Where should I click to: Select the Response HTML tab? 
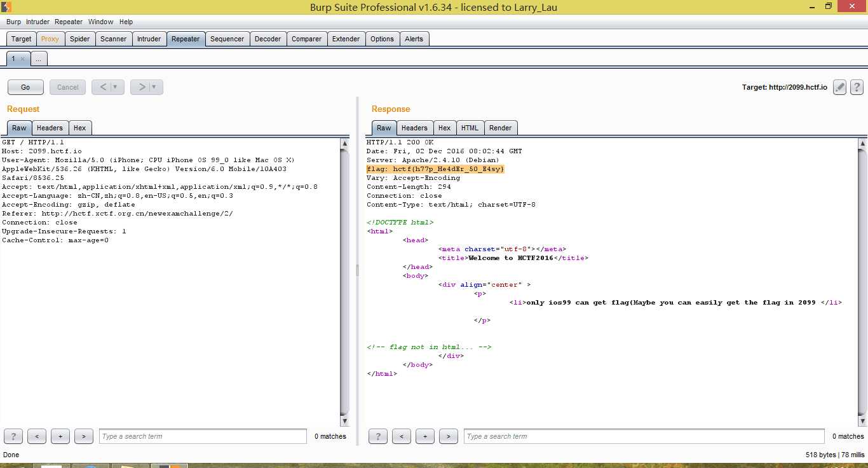(470, 128)
